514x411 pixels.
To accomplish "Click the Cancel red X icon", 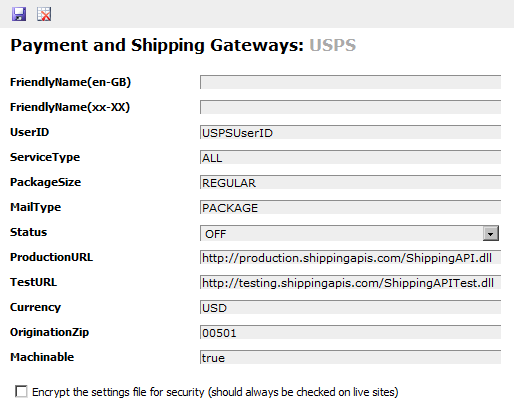I will [x=44, y=14].
